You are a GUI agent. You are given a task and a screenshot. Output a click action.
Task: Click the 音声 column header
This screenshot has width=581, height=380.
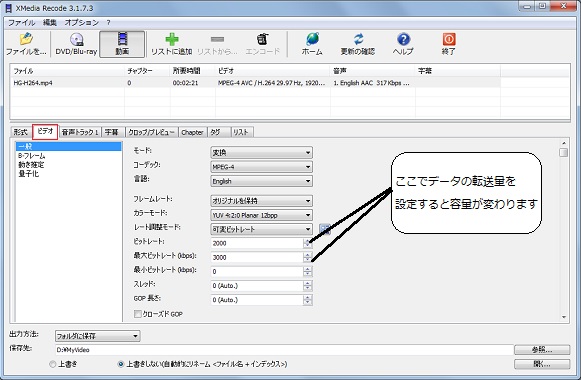tap(373, 71)
